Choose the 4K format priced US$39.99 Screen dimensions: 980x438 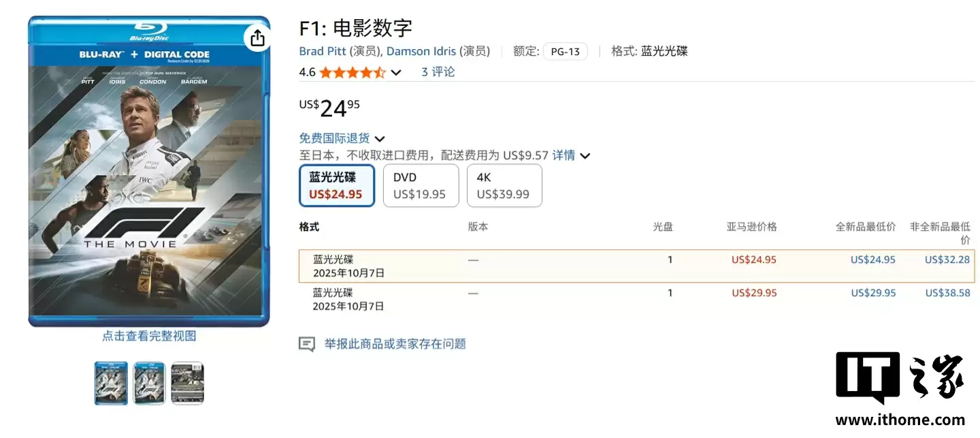pos(504,185)
